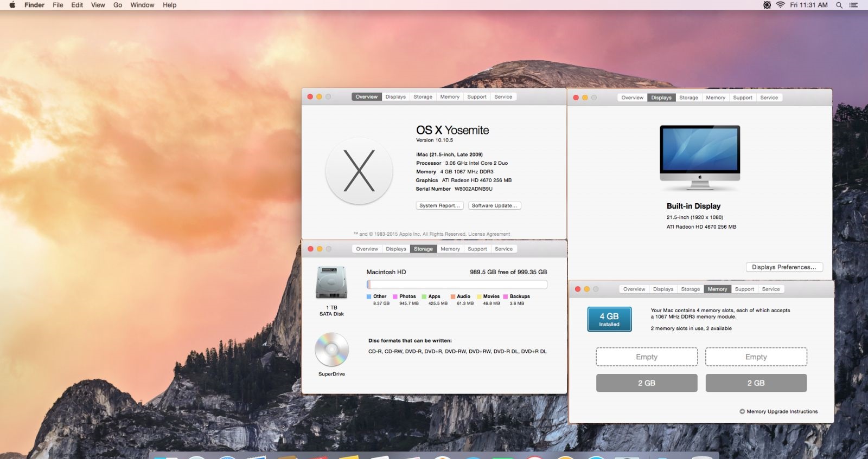Go to Memory tab in the Macintosh HD window
The image size is (868, 459).
(x=450, y=249)
